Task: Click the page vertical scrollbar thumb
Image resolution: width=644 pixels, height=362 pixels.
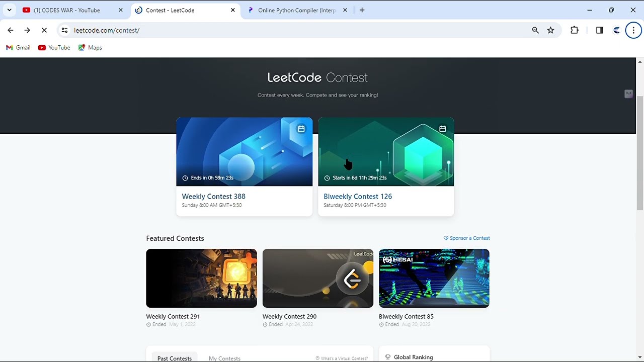Action: (x=640, y=153)
